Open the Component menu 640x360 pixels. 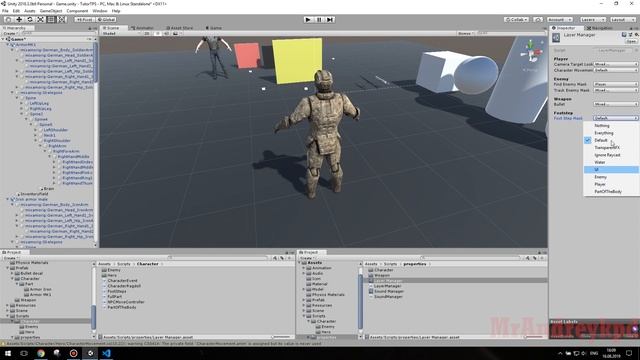[x=77, y=11]
